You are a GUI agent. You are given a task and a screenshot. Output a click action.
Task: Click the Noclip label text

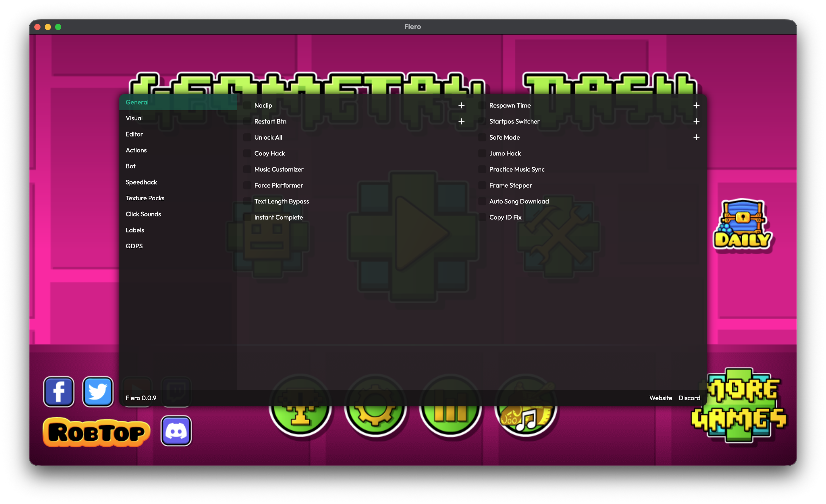point(263,105)
